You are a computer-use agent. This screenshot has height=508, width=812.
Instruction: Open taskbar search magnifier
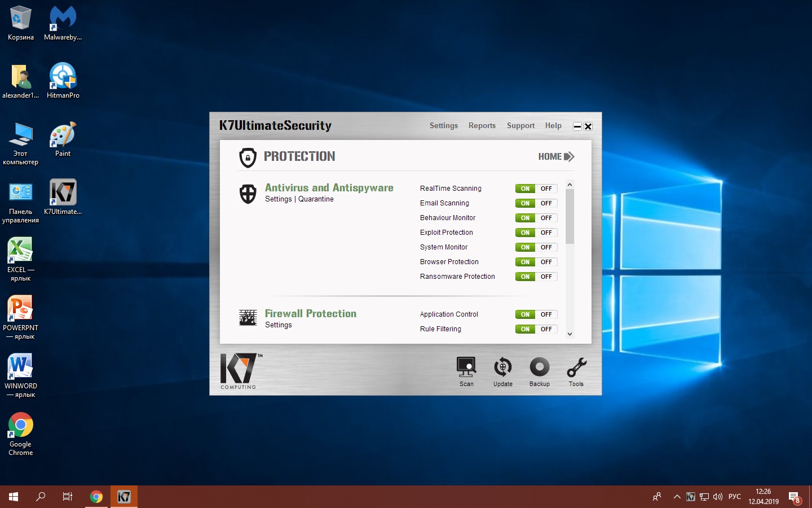pyautogui.click(x=41, y=497)
